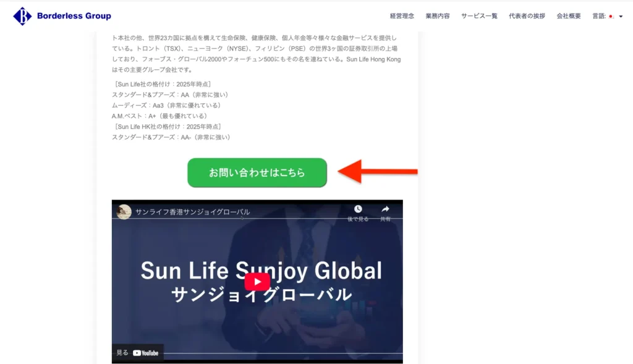Click the Borderless Group diamond logo icon
This screenshot has width=633, height=364.
coord(22,16)
